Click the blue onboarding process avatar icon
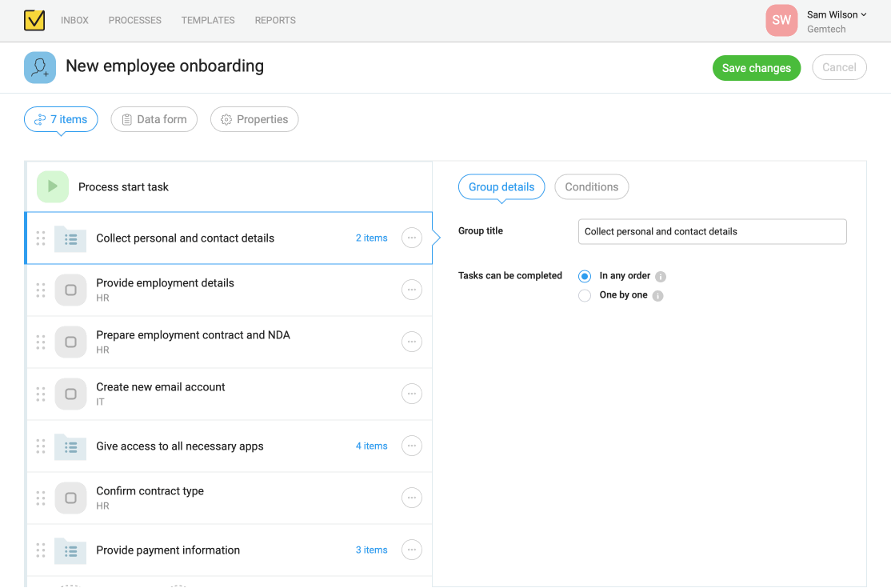Viewport: 891px width, 588px height. (40, 68)
